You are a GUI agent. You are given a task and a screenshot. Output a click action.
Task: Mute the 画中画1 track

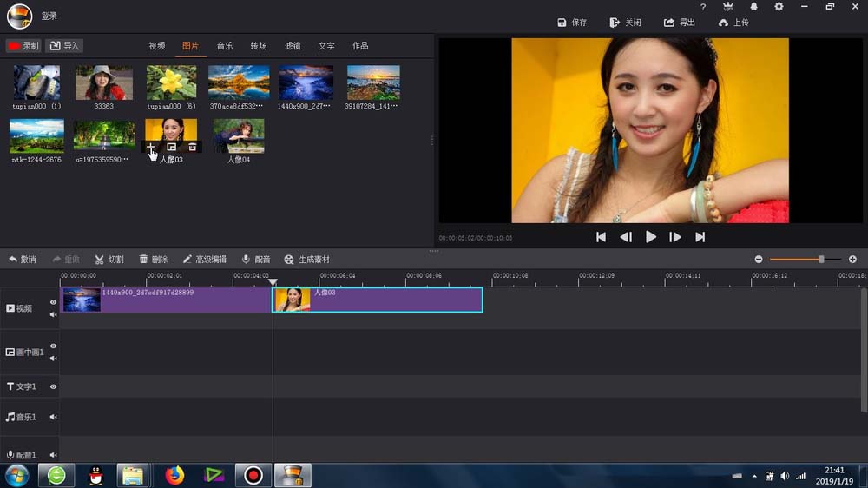[x=53, y=359]
